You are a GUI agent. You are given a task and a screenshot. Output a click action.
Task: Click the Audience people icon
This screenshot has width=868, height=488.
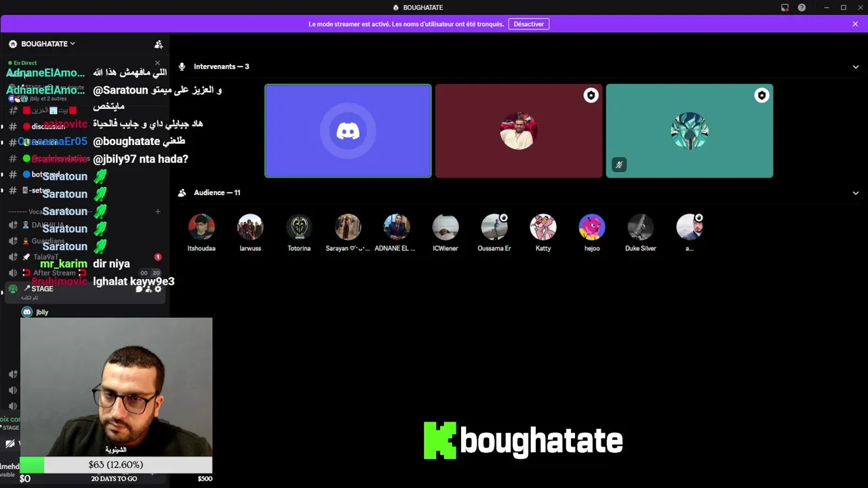(182, 192)
